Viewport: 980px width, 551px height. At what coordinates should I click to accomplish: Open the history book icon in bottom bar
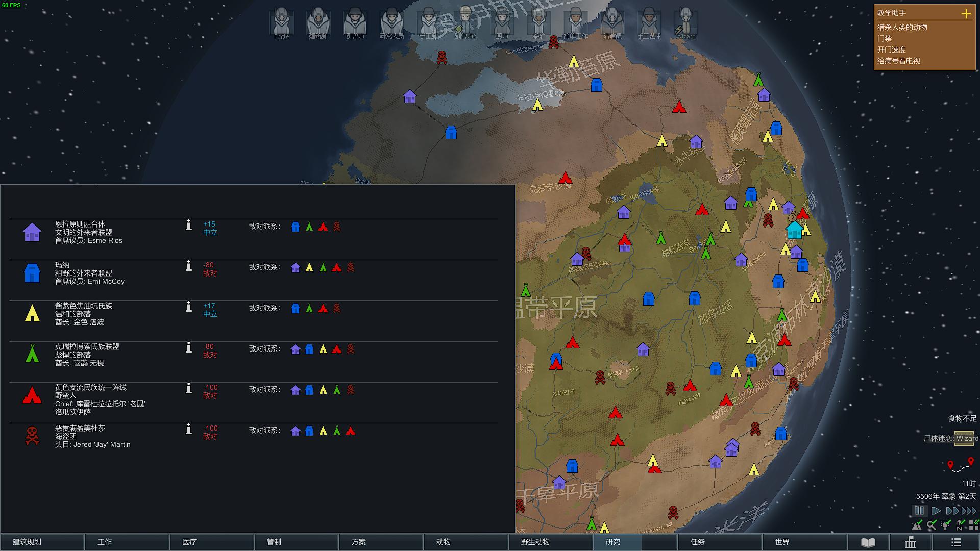pyautogui.click(x=868, y=542)
